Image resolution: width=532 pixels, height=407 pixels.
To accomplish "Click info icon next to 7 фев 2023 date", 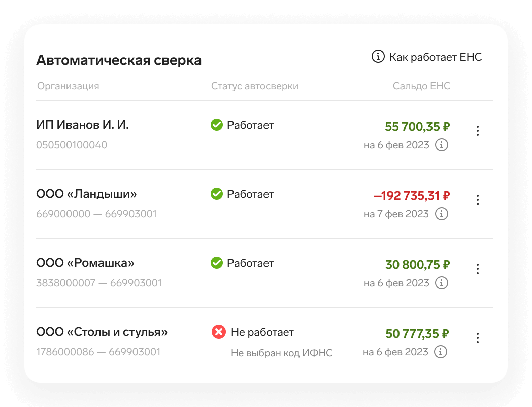I will point(442,214).
